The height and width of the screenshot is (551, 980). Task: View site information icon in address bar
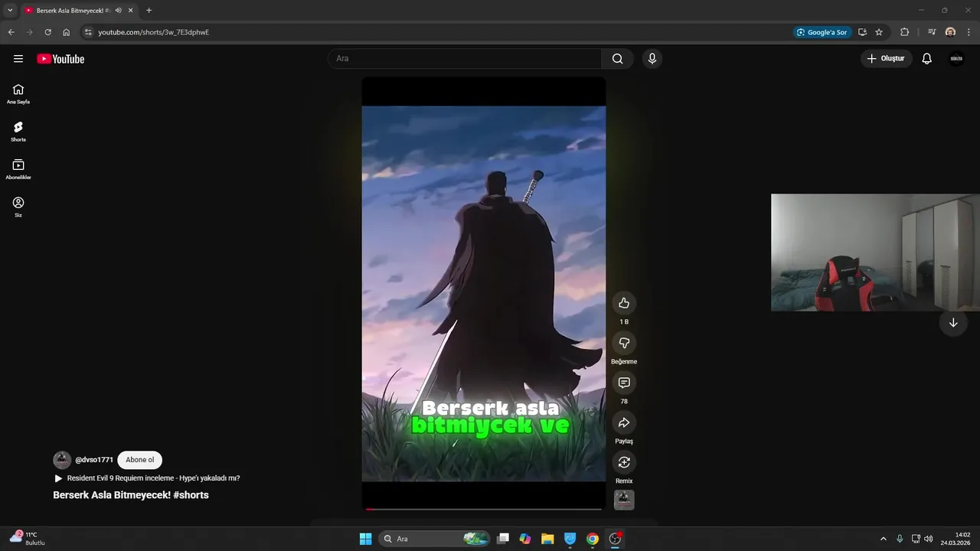coord(88,32)
